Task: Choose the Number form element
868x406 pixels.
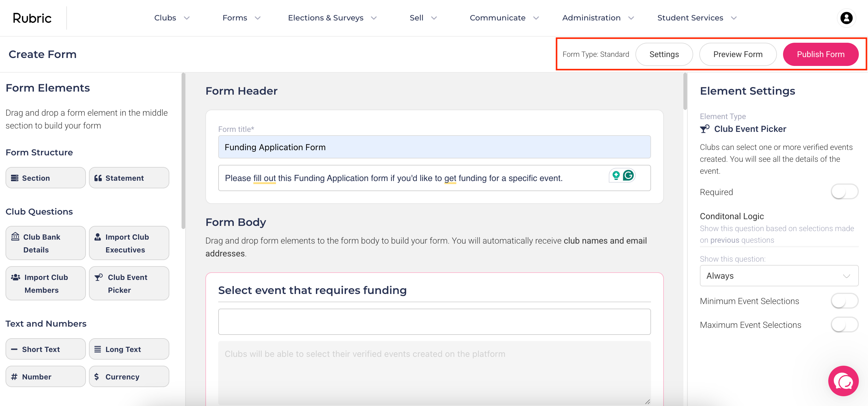Action: [46, 376]
